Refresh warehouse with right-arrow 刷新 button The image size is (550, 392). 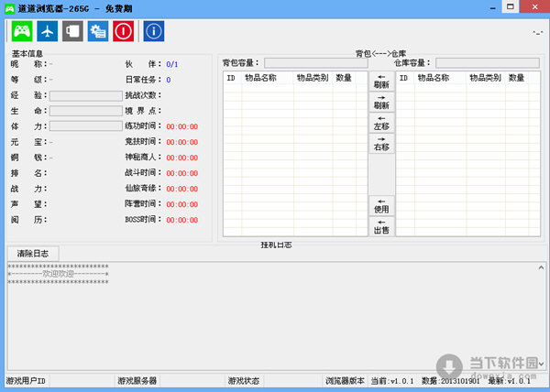point(381,102)
